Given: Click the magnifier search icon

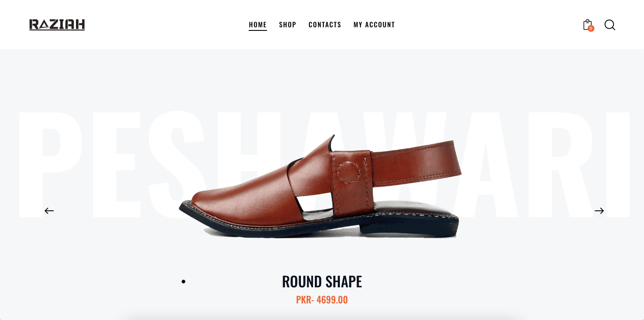Looking at the screenshot, I should (610, 25).
